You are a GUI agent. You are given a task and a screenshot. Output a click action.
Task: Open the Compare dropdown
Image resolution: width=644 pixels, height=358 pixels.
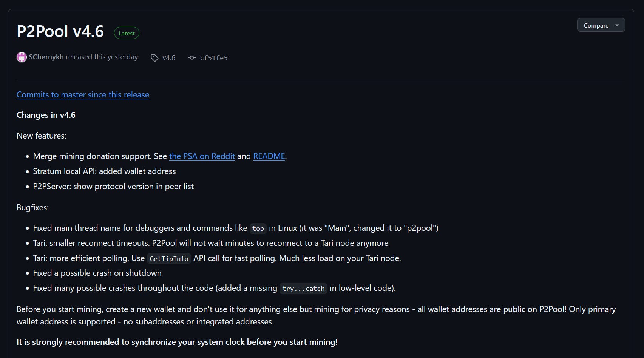point(601,25)
